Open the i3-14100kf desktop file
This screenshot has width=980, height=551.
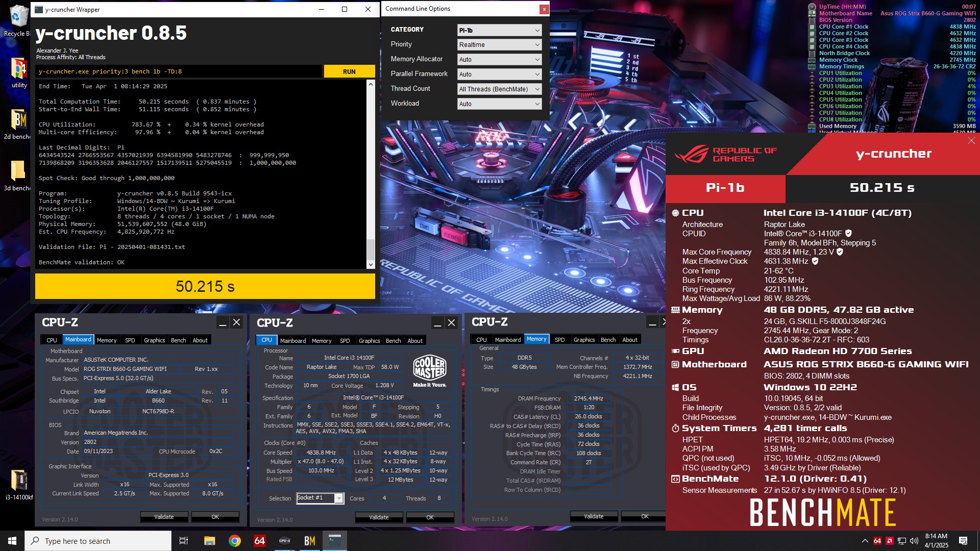(x=19, y=485)
